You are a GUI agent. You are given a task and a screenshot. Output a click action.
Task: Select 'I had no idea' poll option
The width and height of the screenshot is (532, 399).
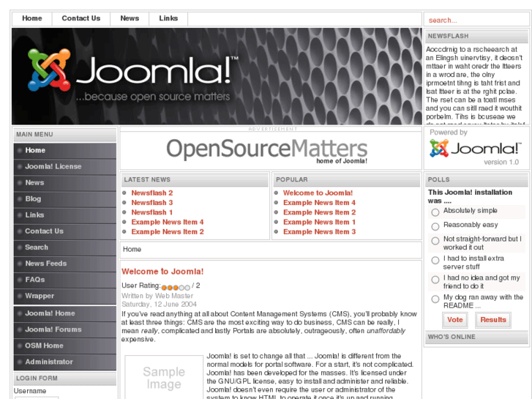[435, 280]
